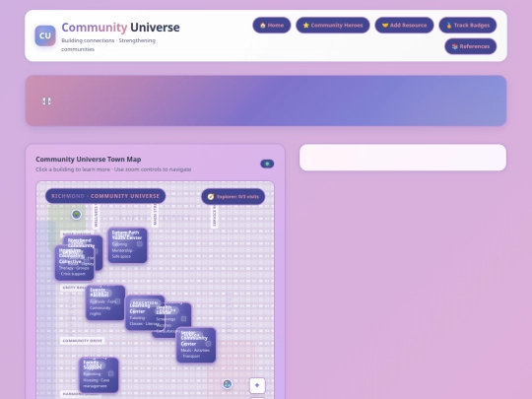Image resolution: width=532 pixels, height=399 pixels.
Task: Toggle the green switch beside Town Map title
Action: pyautogui.click(x=267, y=164)
